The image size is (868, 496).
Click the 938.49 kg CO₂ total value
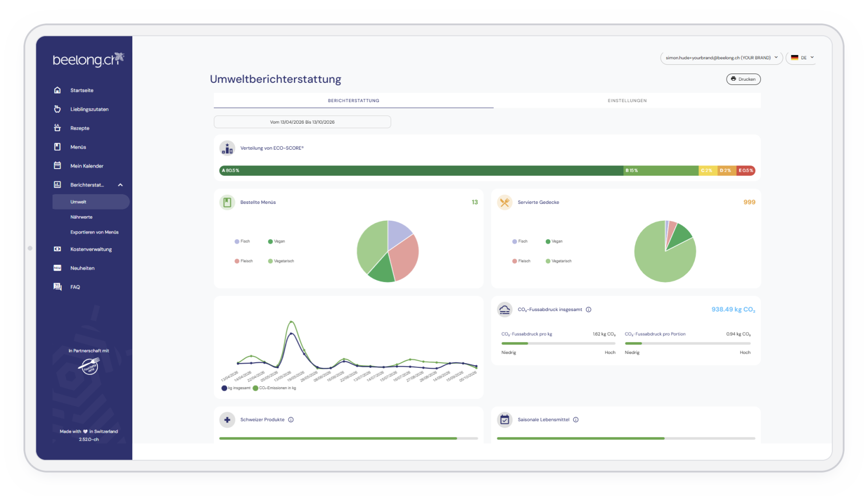click(733, 310)
